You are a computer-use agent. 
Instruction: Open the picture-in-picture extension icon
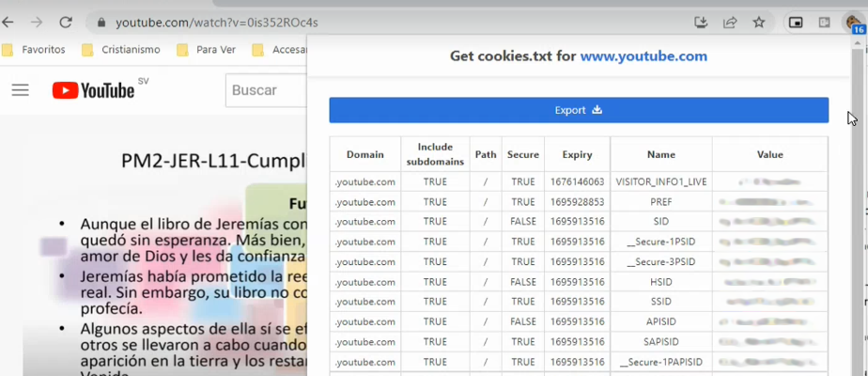[796, 23]
